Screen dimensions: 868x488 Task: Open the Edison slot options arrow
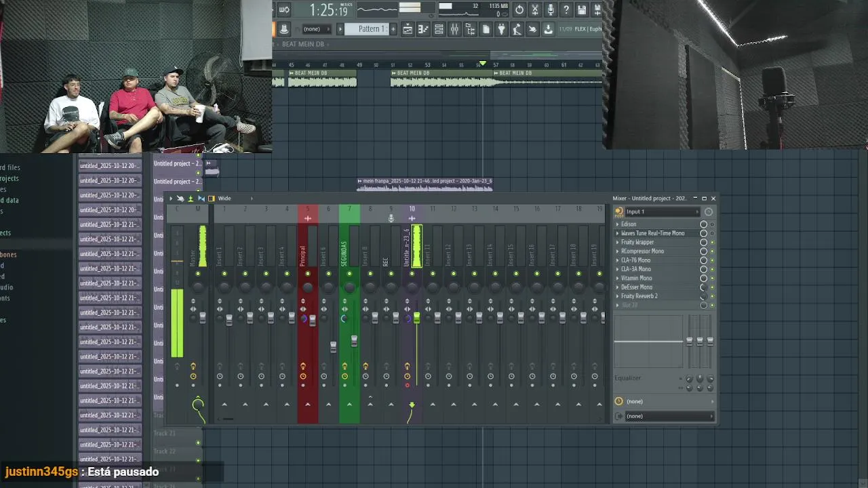pos(617,224)
